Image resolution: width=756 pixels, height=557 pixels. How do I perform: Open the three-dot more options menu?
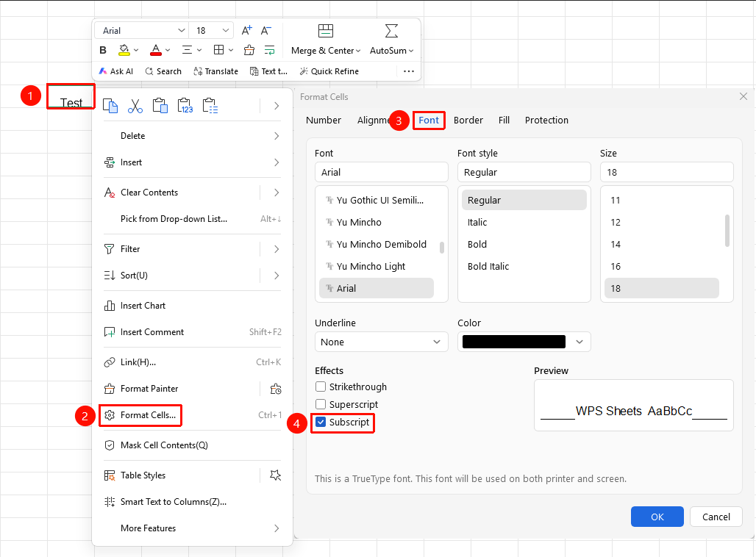click(x=409, y=71)
